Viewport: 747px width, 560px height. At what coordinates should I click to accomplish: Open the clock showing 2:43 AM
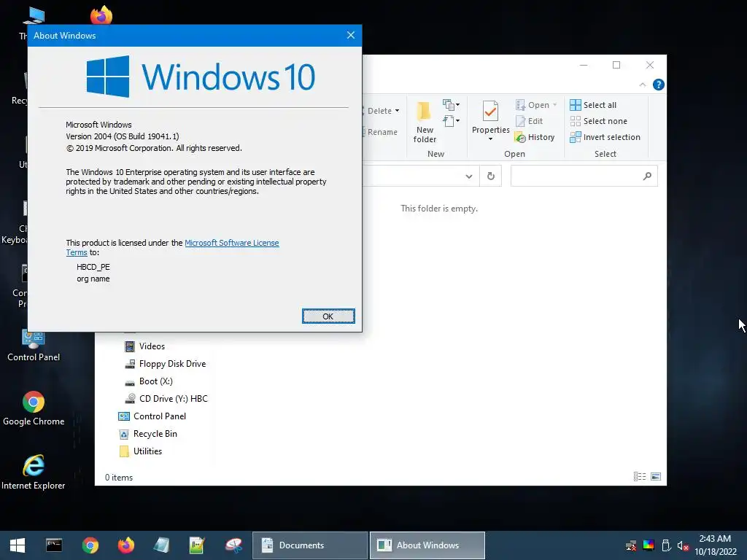pos(715,545)
